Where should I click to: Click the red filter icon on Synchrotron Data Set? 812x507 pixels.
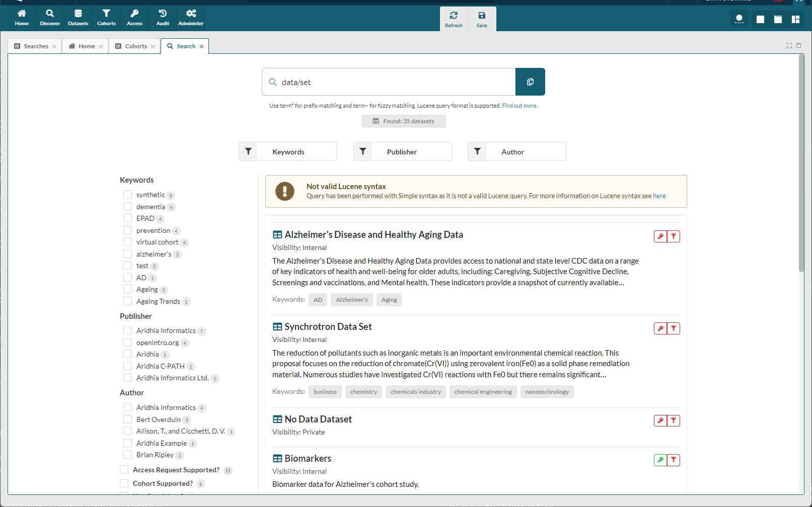pyautogui.click(x=674, y=328)
